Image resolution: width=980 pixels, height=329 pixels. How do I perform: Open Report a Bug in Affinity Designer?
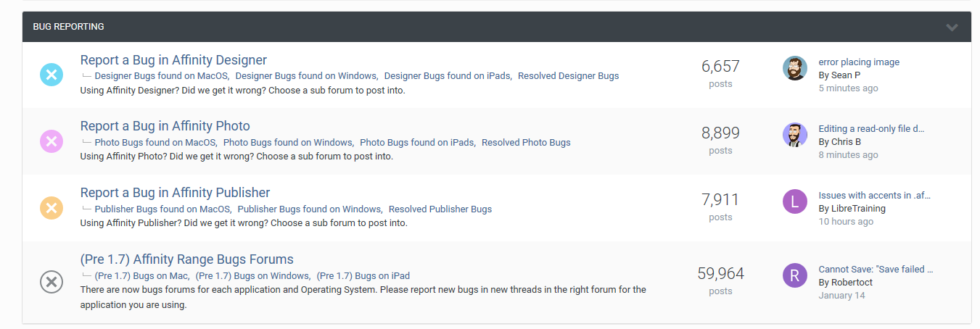[x=173, y=60]
